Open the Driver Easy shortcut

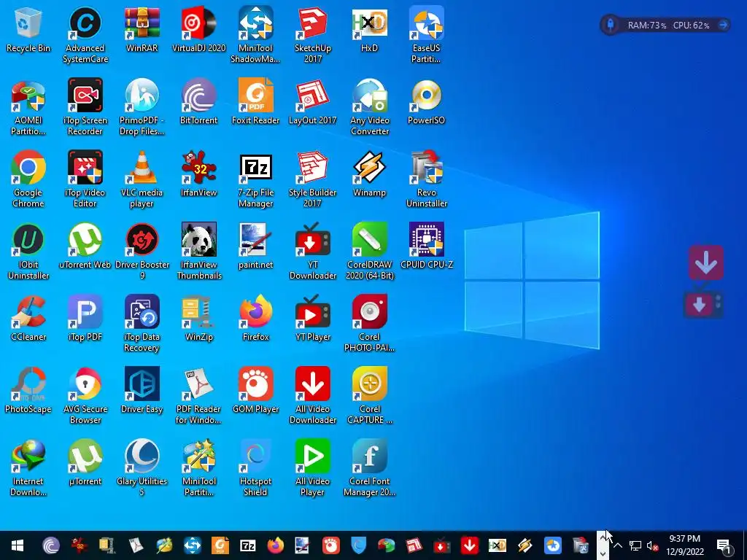coord(142,391)
